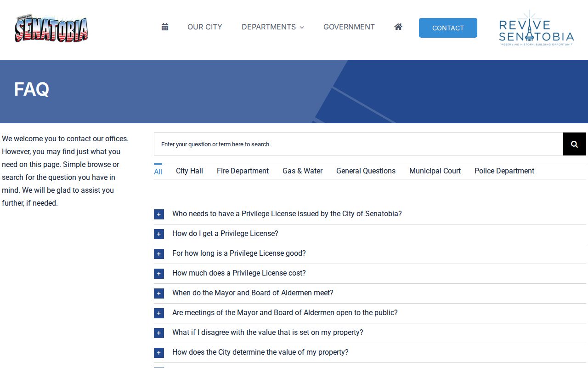
Task: Expand "Are meetings... open to the public?" plus icon
Action: [x=159, y=313]
